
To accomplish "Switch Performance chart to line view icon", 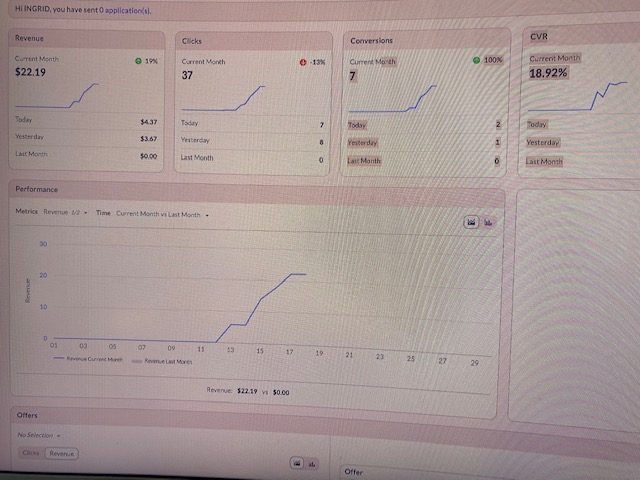I will click(471, 222).
